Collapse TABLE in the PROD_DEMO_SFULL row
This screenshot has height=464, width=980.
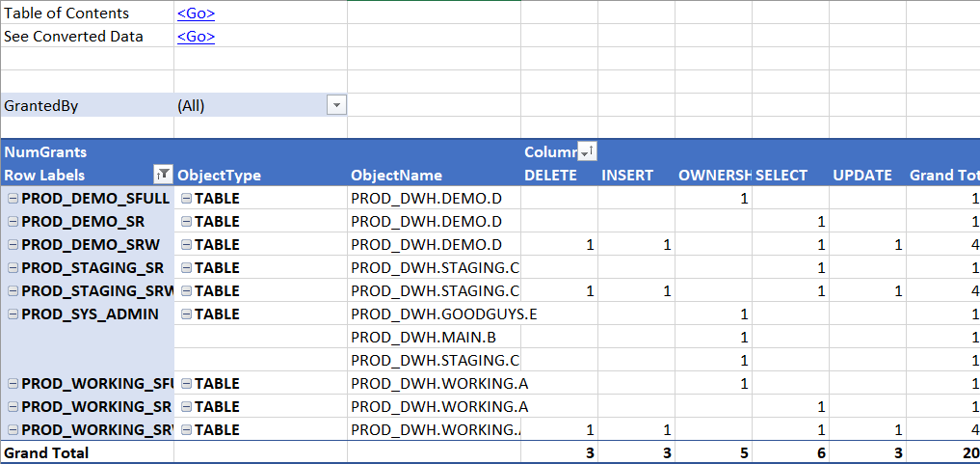point(186,199)
